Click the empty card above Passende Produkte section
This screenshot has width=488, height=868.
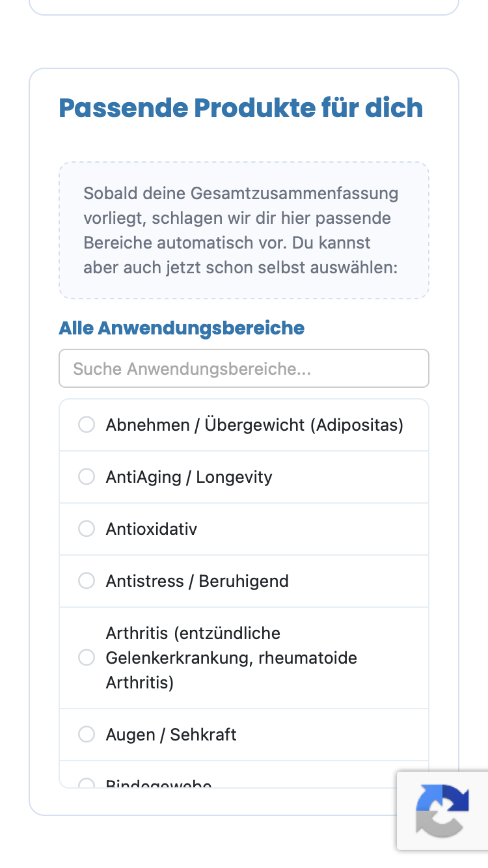tap(244, 7)
